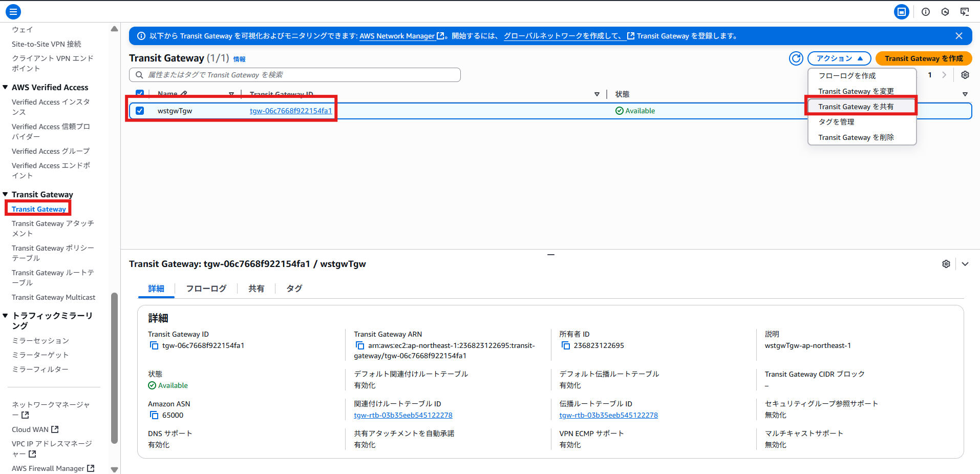The height and width of the screenshot is (474, 980).
Task: Dismiss the blue Network Manager info banner
Action: pyautogui.click(x=959, y=36)
